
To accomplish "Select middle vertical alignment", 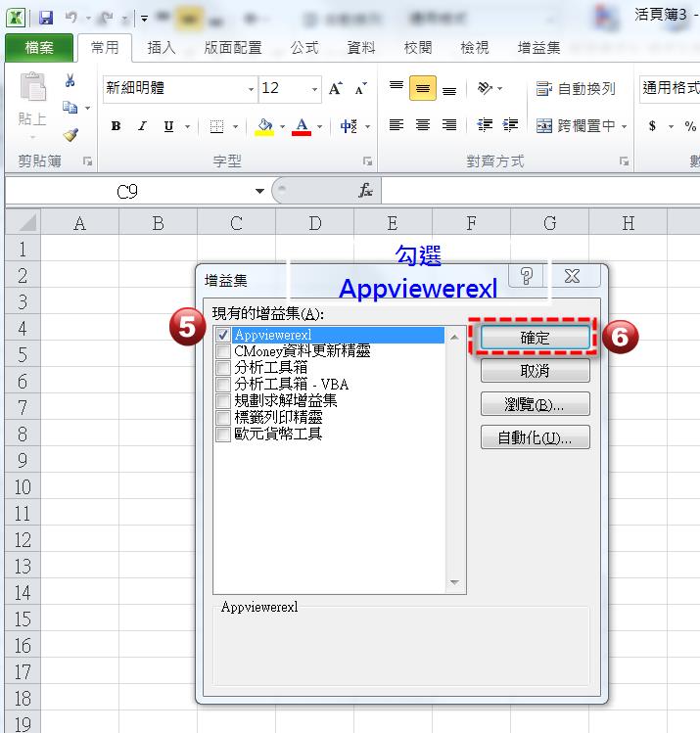I will pyautogui.click(x=423, y=88).
